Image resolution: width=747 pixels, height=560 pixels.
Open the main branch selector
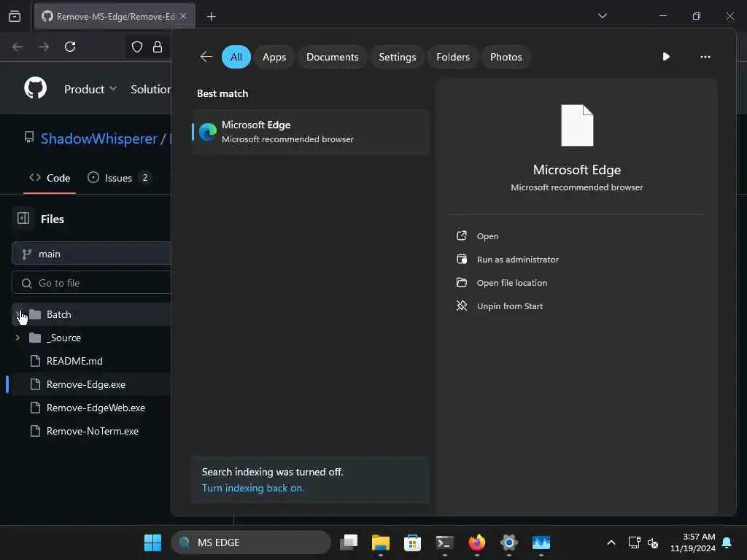click(x=91, y=254)
